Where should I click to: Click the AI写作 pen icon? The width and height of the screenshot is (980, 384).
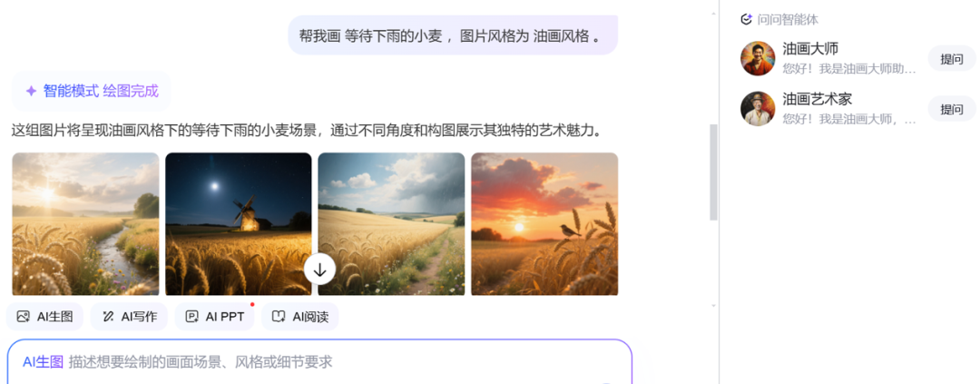click(x=107, y=317)
